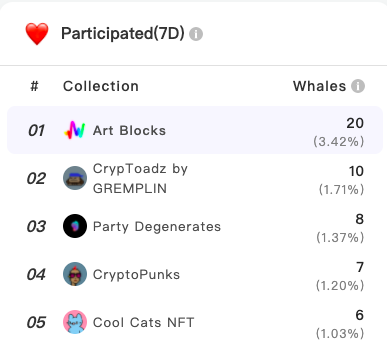Open the CryptoPunks avatar image

(75, 274)
